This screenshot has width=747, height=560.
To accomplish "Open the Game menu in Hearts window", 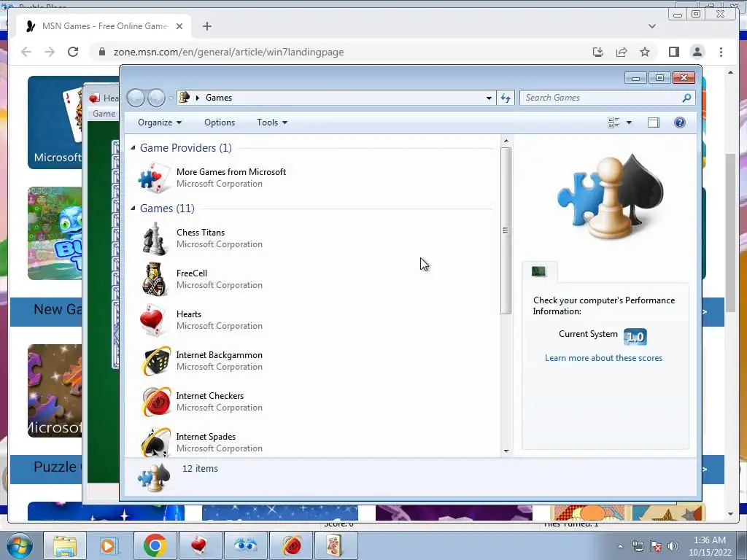I will (104, 114).
